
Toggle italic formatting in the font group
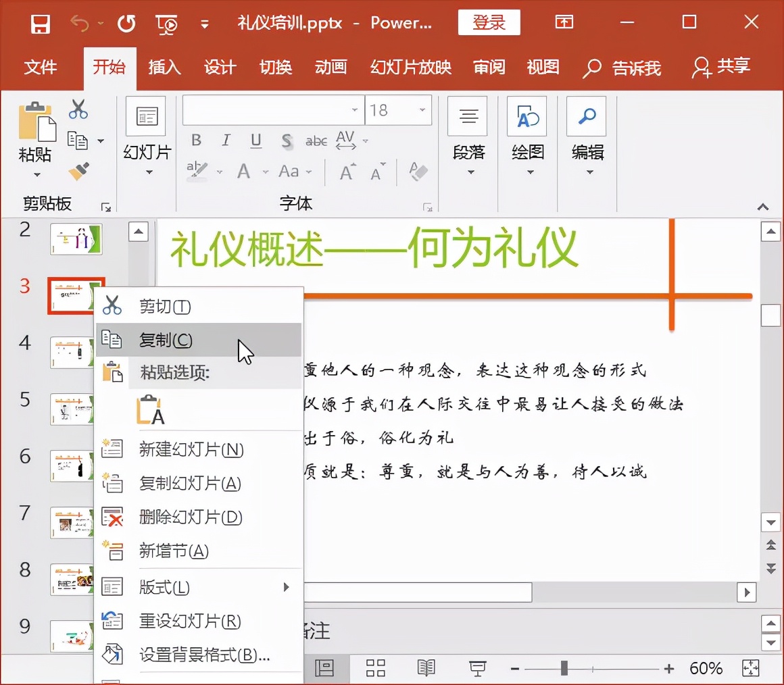point(226,141)
